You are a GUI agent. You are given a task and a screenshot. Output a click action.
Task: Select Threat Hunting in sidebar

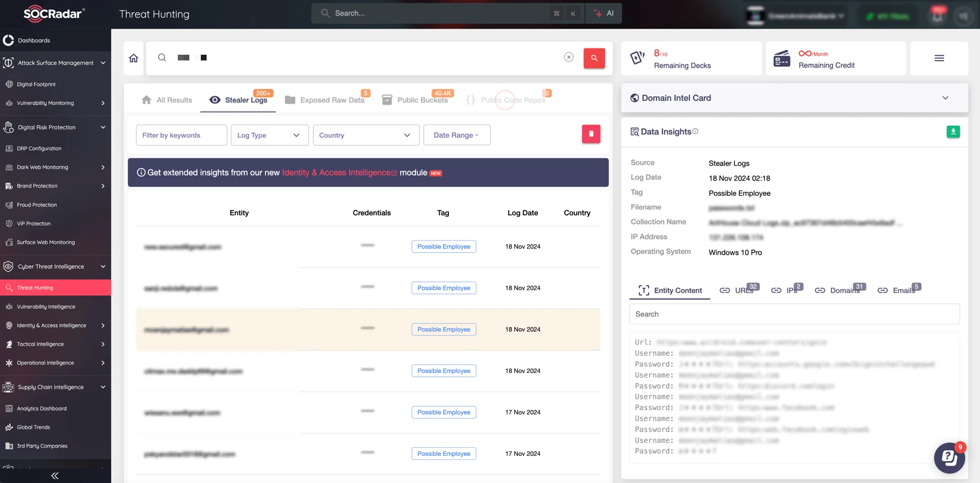pyautogui.click(x=55, y=288)
